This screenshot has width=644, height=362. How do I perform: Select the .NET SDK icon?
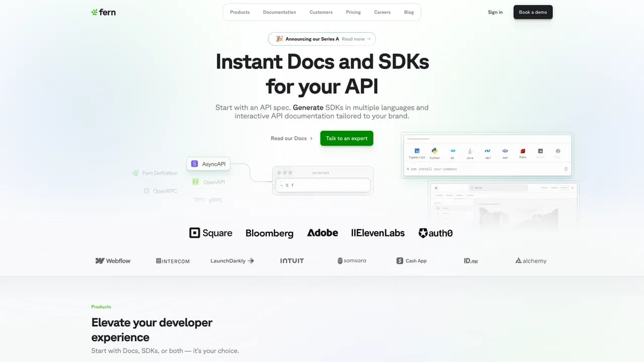488,151
